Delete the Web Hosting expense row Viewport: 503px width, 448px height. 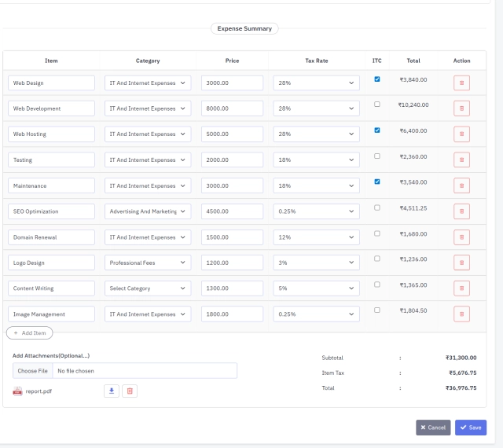pyautogui.click(x=461, y=134)
